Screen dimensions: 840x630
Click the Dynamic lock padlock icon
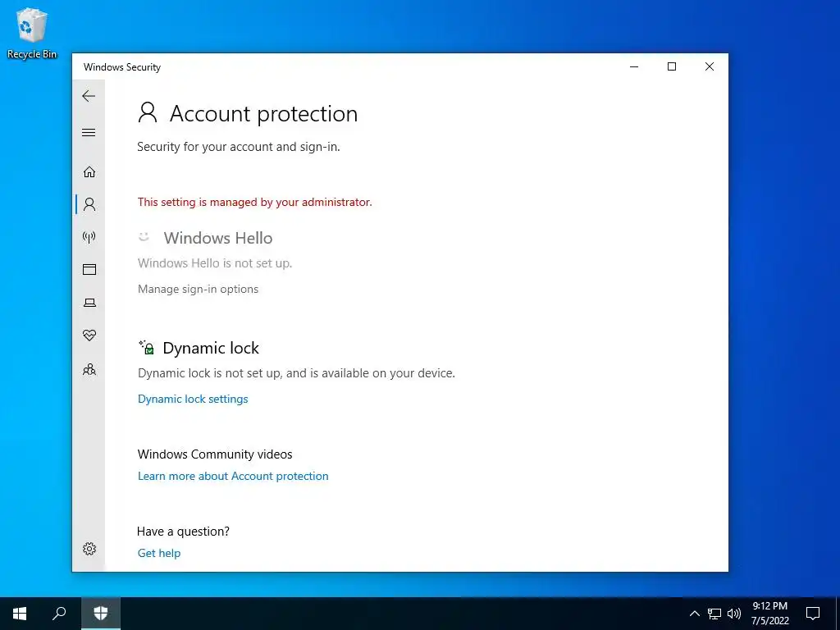pos(146,347)
